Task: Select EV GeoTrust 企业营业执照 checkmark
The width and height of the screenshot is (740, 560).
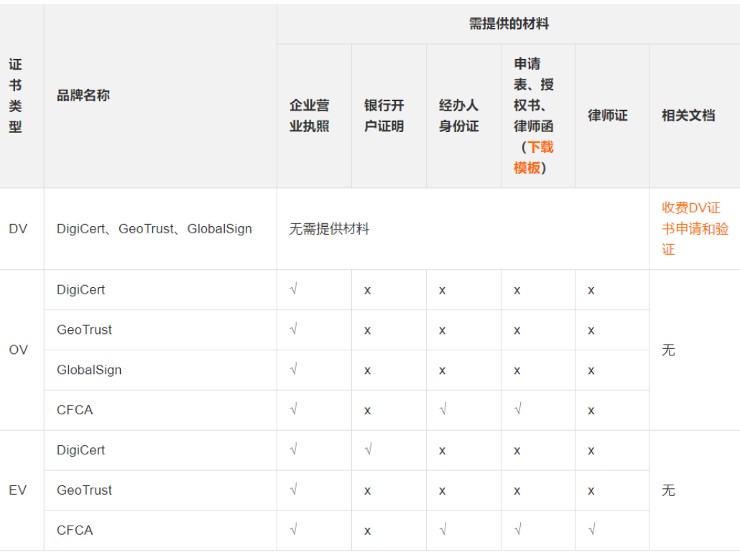Action: point(294,489)
